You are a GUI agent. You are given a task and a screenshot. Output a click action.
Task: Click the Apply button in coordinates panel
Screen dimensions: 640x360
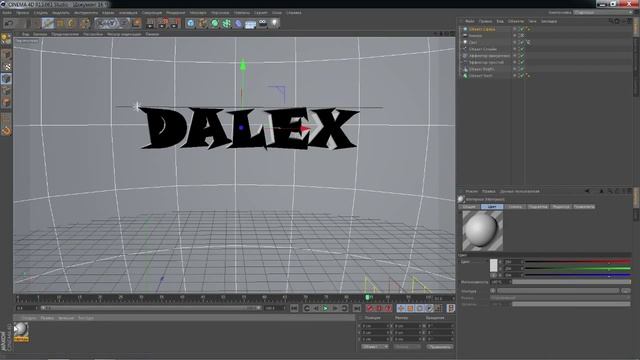(x=440, y=347)
